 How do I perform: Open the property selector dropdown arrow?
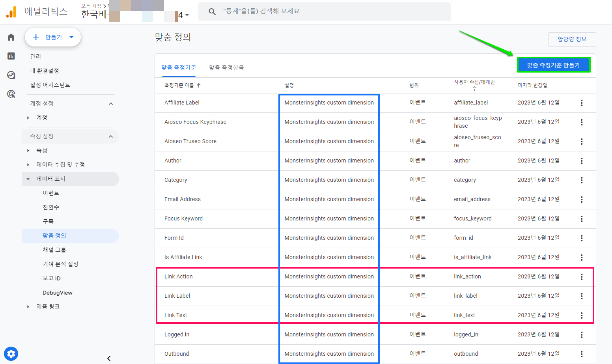click(x=187, y=15)
